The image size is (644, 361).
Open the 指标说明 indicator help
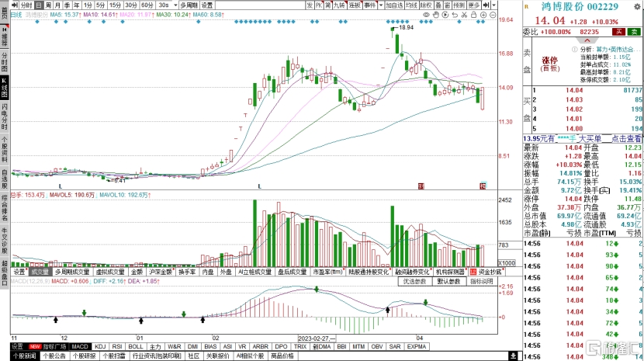point(481,281)
